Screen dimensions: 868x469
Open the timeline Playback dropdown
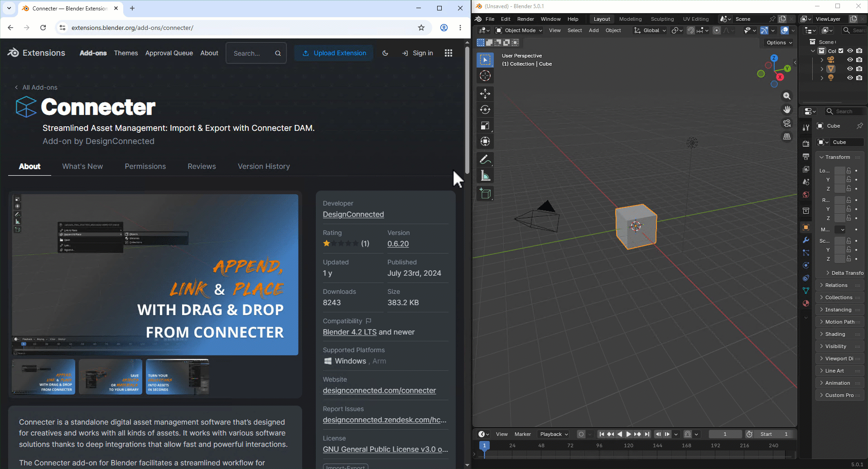pyautogui.click(x=554, y=434)
